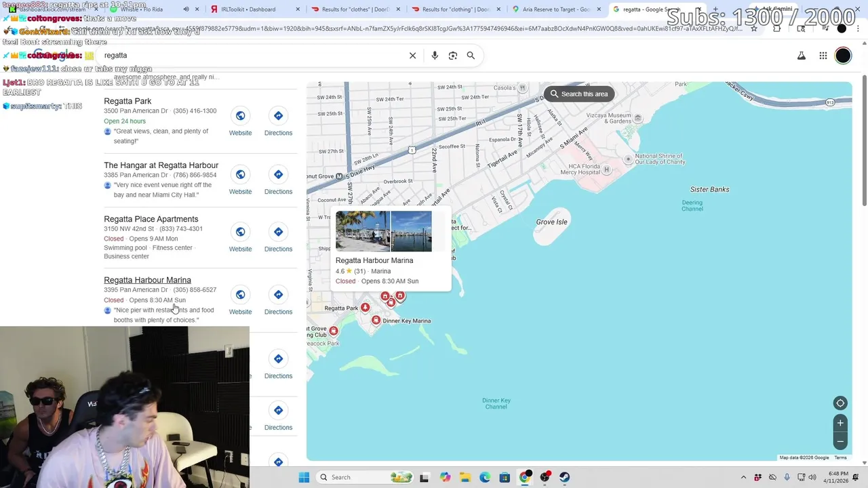This screenshot has width=868, height=488.
Task: Get directions to Regatta Park
Action: [x=278, y=116]
